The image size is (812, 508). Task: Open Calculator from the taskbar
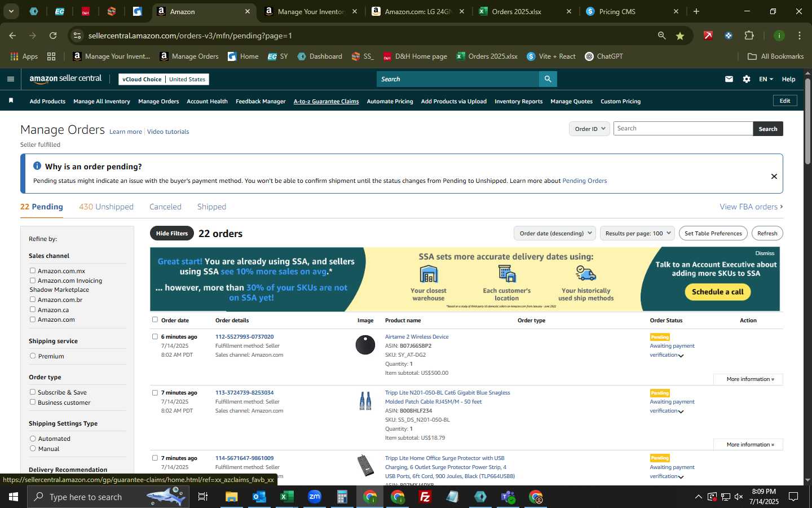pos(342,497)
